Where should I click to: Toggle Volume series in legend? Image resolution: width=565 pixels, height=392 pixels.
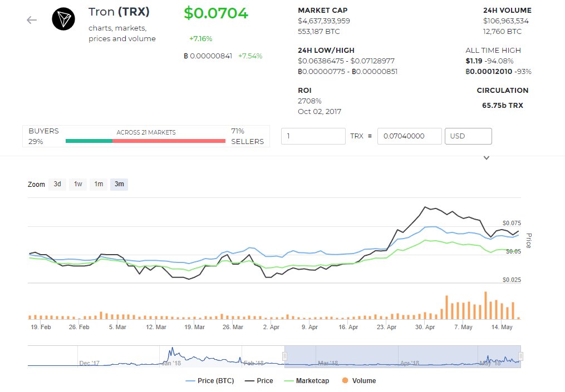pos(359,381)
